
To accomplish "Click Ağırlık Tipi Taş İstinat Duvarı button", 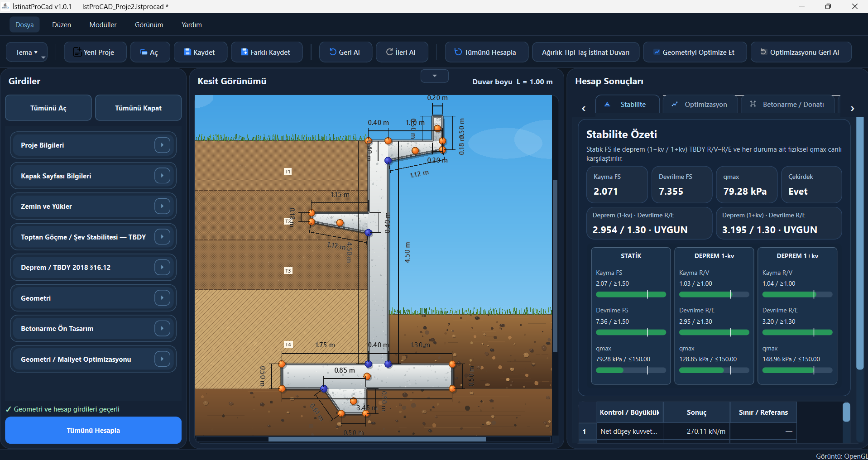I will (585, 52).
